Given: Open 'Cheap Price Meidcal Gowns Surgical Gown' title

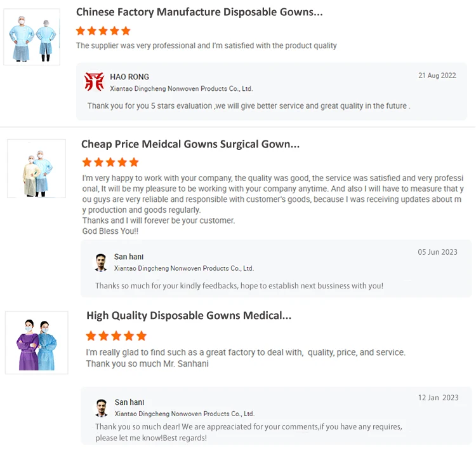Looking at the screenshot, I should (x=190, y=144).
